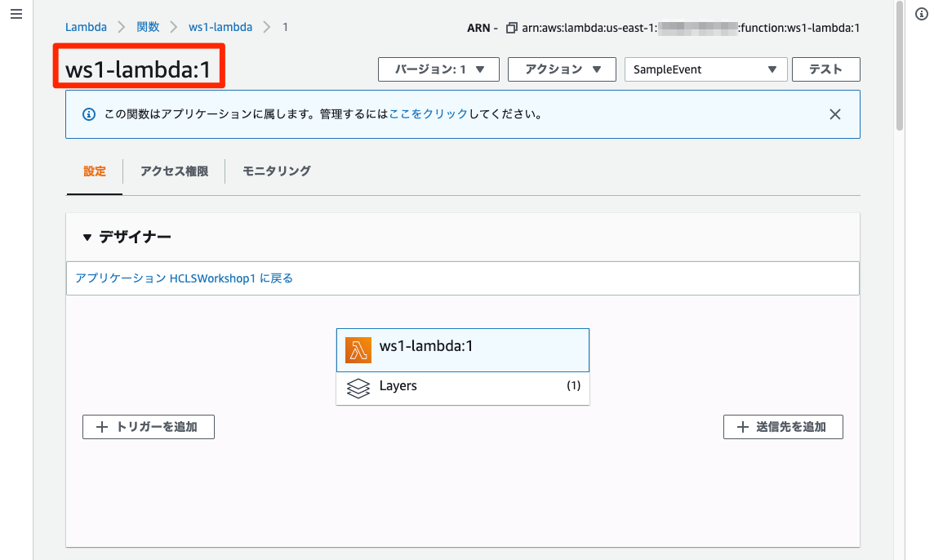Switch to the 設定 tab

point(95,171)
